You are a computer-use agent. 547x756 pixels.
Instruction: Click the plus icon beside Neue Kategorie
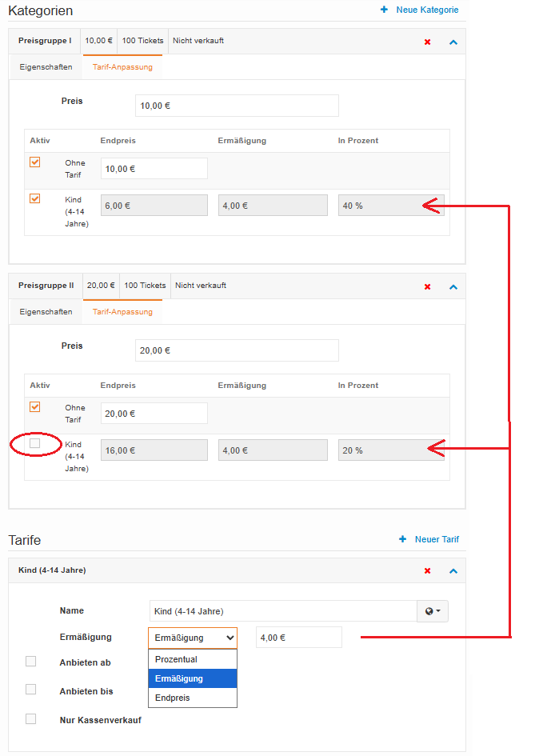[384, 10]
